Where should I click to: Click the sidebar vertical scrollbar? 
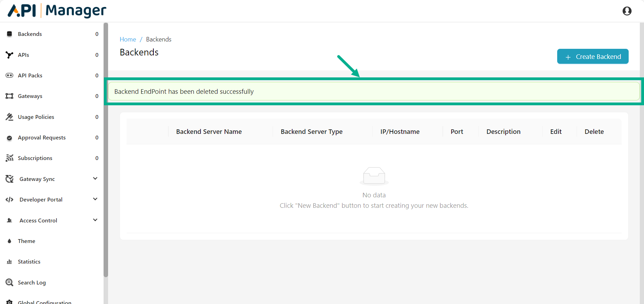pos(106,150)
